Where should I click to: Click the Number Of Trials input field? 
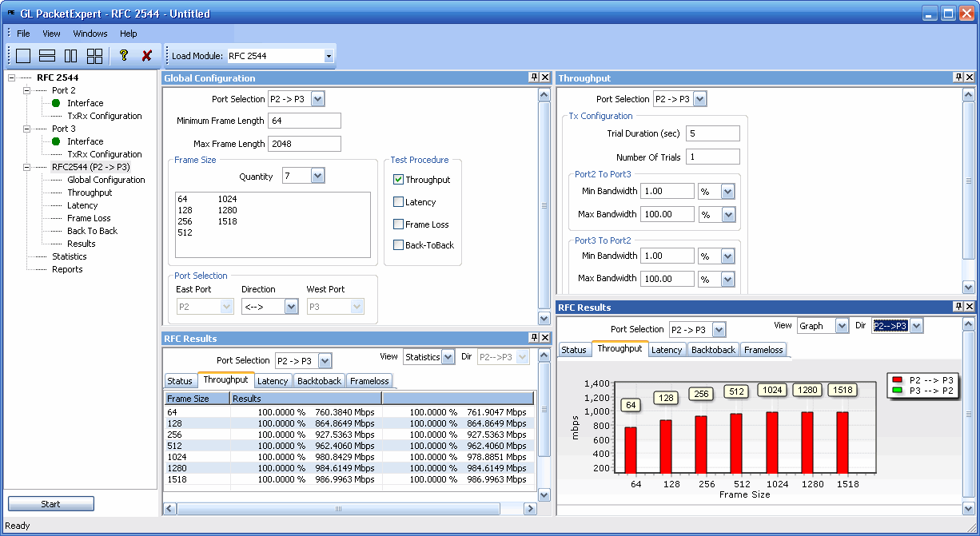pos(713,157)
